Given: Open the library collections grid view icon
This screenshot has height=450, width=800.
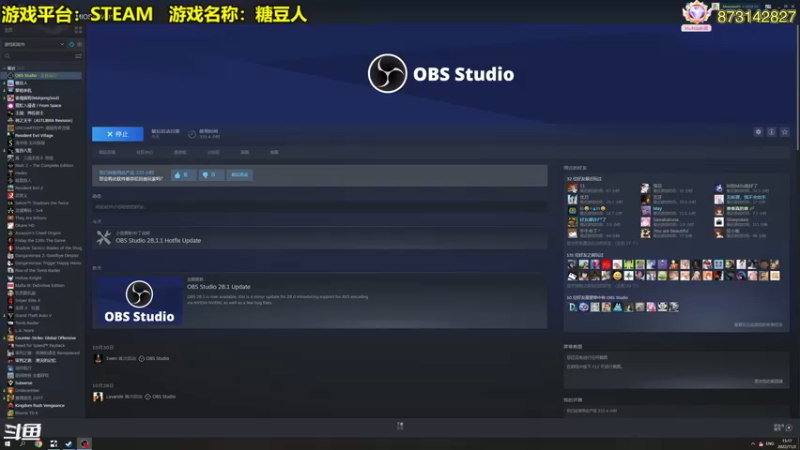Looking at the screenshot, I should (78, 30).
